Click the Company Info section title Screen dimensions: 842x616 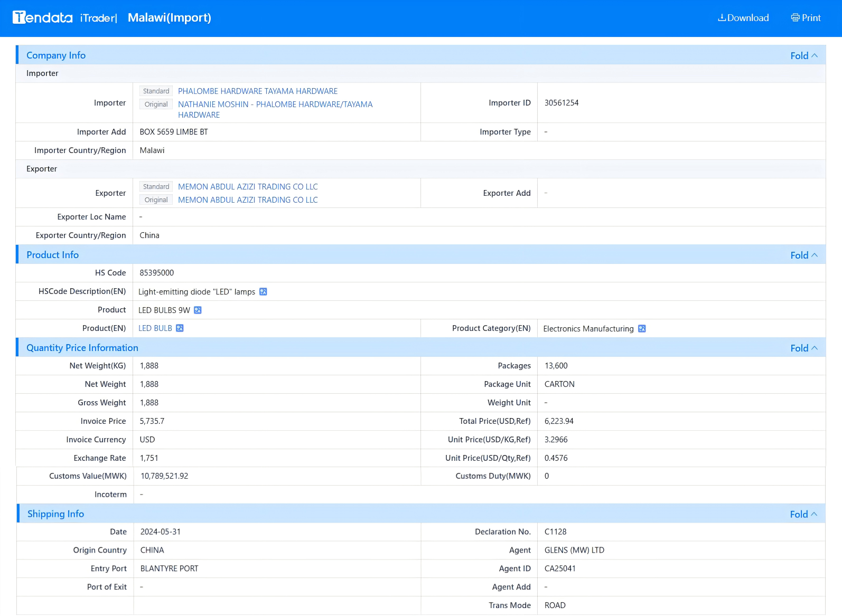coord(56,55)
